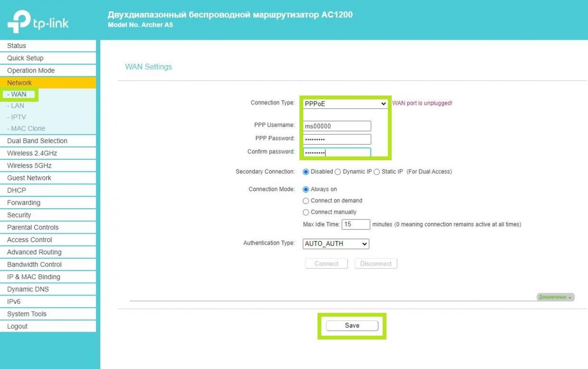
Task: Choose Connect on demand mode
Action: 306,201
